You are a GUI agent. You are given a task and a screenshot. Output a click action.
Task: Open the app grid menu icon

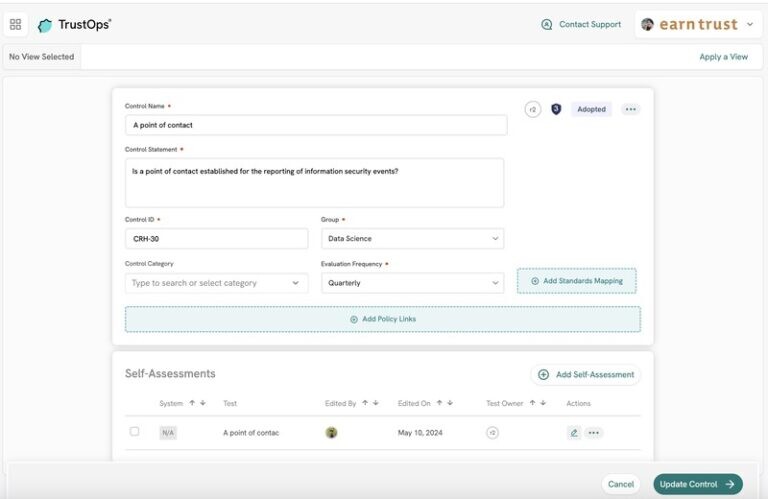[16, 25]
